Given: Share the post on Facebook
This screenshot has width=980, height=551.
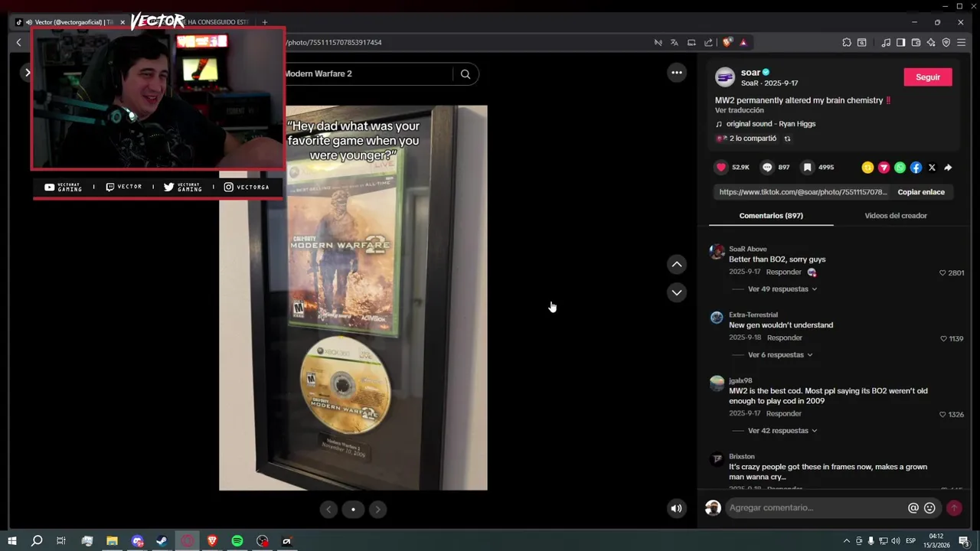Looking at the screenshot, I should click(916, 168).
